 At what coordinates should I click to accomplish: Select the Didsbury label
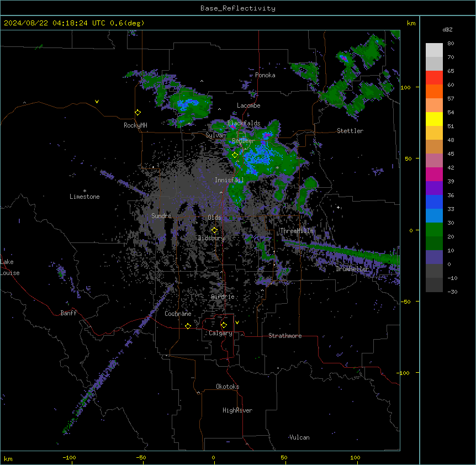coord(211,238)
